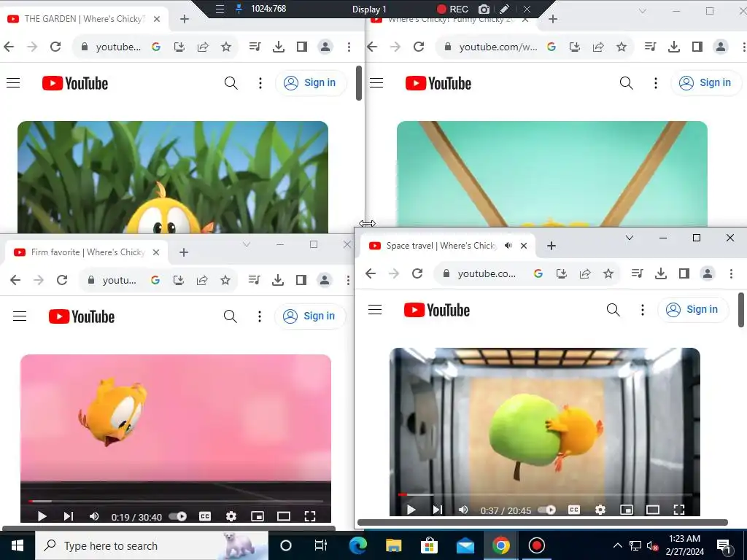Open YouTube settings dots in Firm favorite window
The height and width of the screenshot is (560, 747).
260,316
